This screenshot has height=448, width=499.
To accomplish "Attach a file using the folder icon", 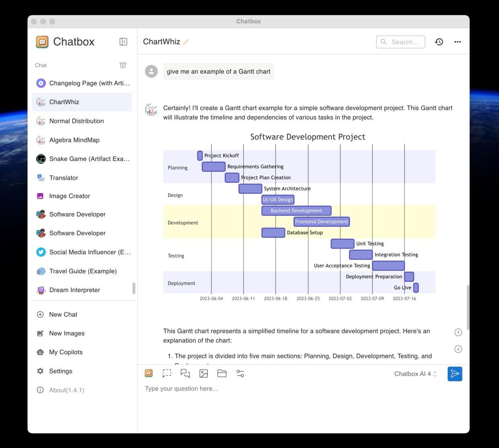I will tap(221, 373).
